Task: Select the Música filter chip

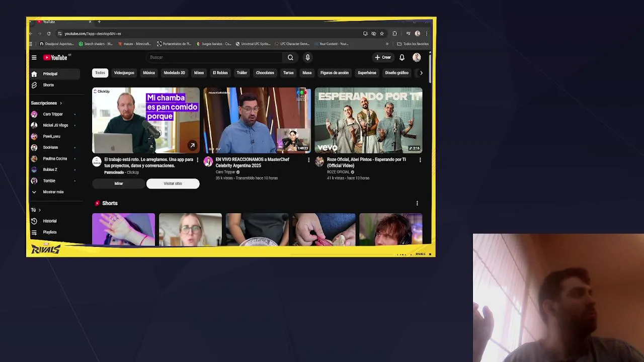Action: [149, 73]
